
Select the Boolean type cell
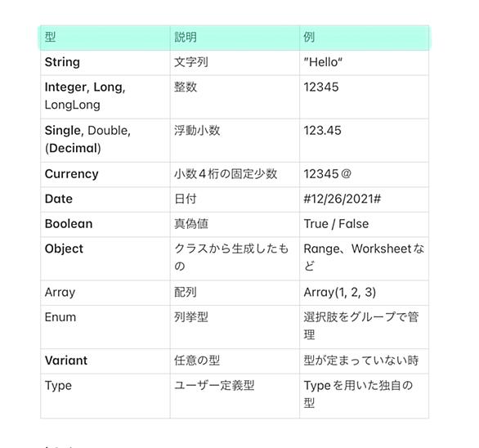[x=105, y=225]
